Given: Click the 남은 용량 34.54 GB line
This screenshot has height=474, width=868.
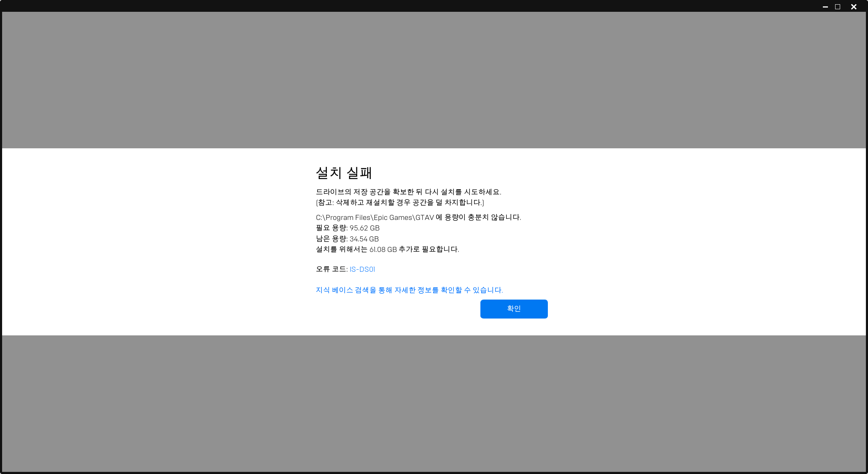Looking at the screenshot, I should click(x=347, y=239).
